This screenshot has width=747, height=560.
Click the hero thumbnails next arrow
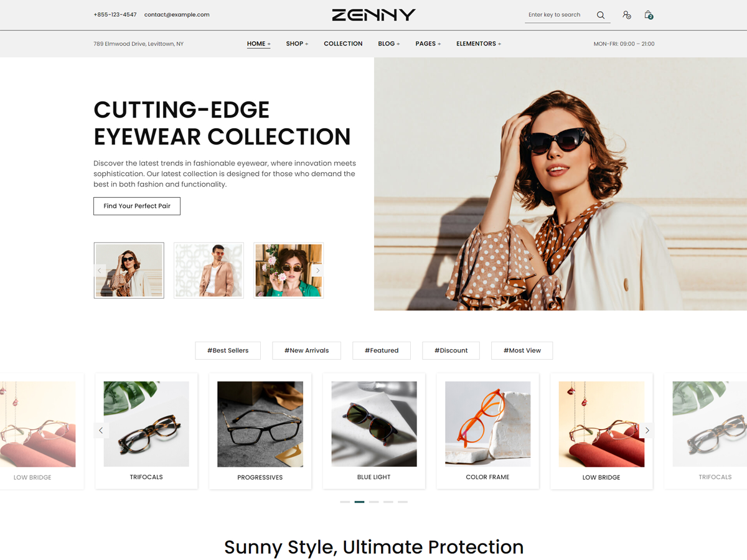[x=317, y=271]
